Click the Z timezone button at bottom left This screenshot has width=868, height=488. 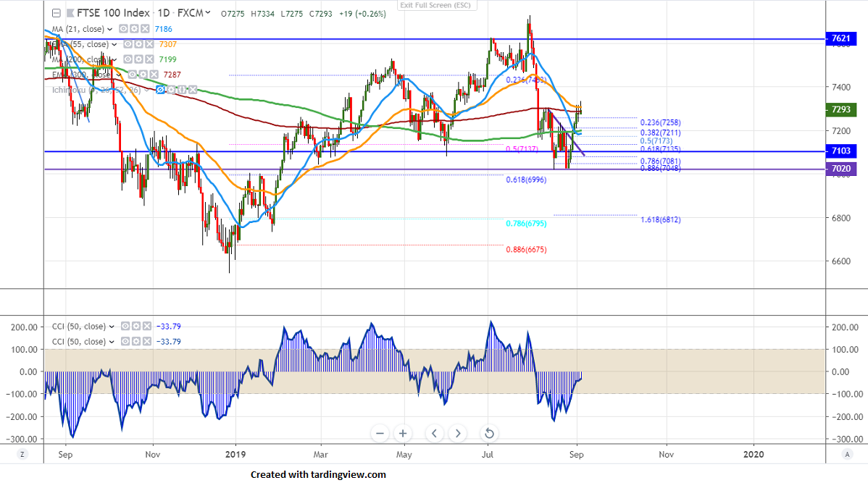(22, 454)
